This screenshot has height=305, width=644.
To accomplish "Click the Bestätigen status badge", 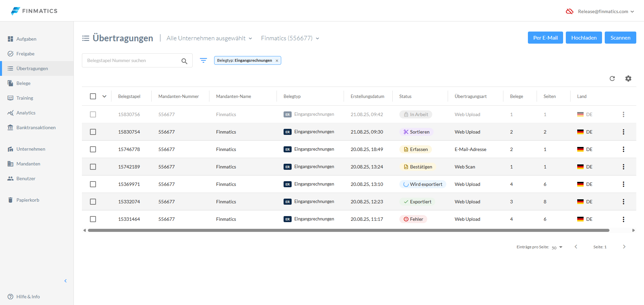I will [x=417, y=167].
